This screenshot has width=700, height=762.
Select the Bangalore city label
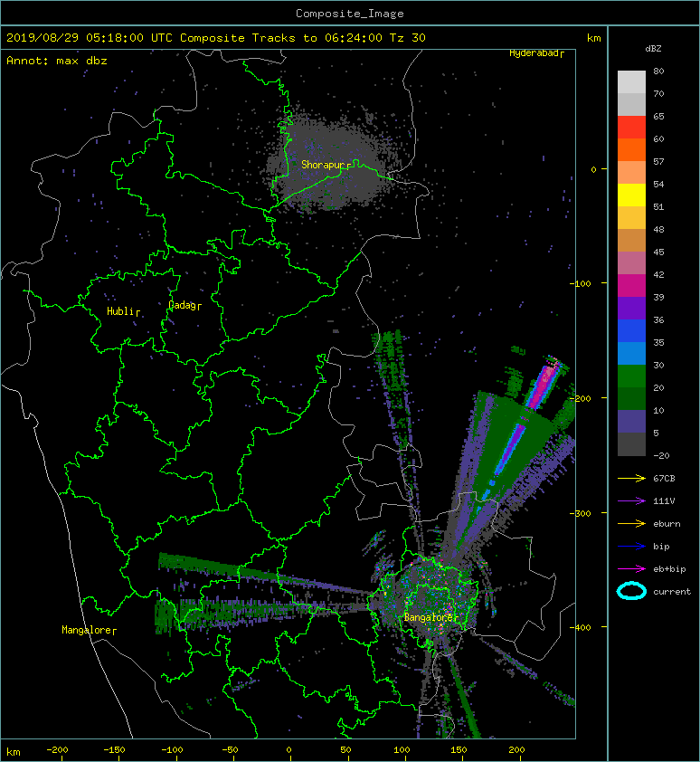click(430, 617)
